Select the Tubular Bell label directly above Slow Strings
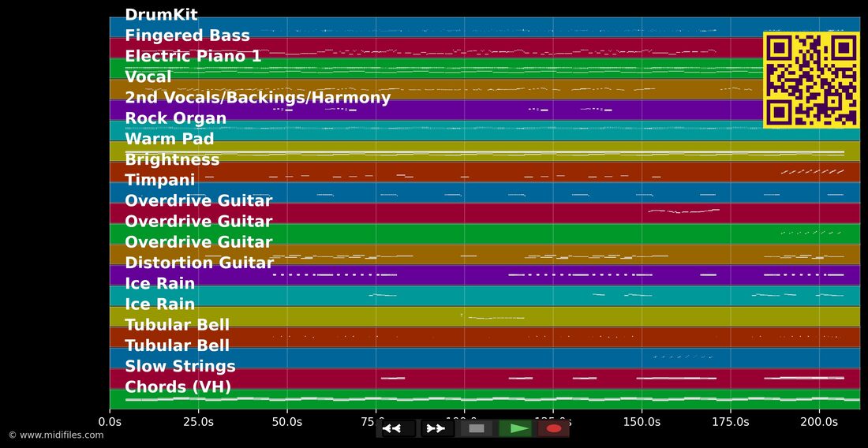Viewport: 868px width, 448px height. click(x=177, y=345)
